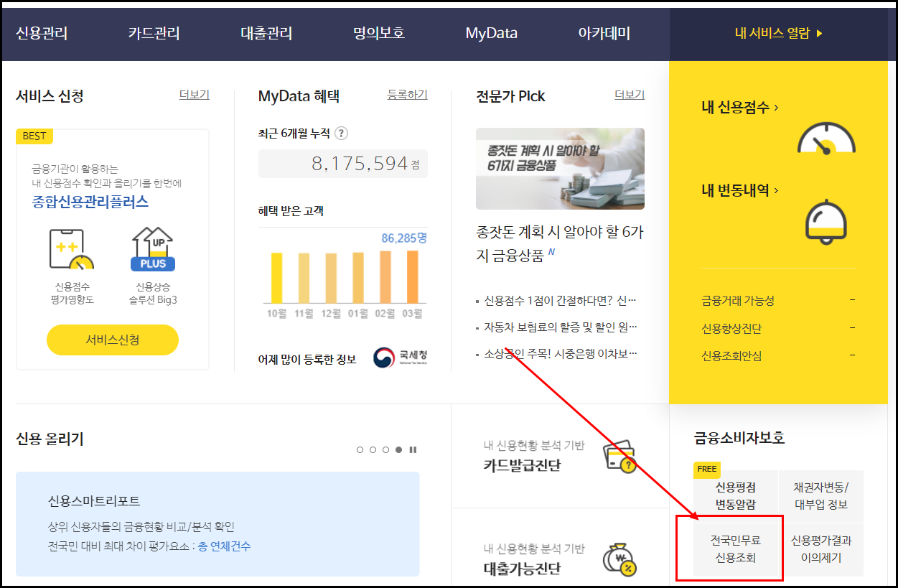Click the card with question mark icon
The image size is (898, 588).
[x=619, y=456]
